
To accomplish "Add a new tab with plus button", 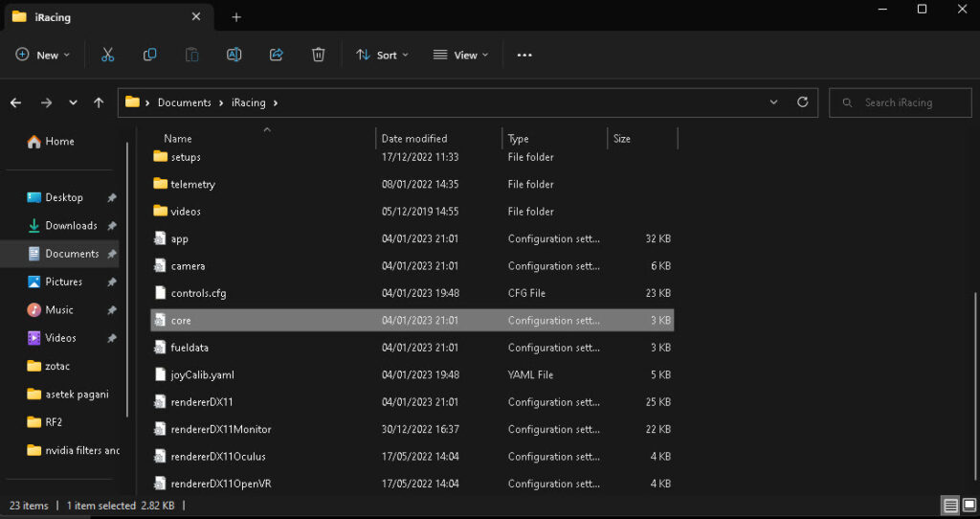I will (236, 17).
